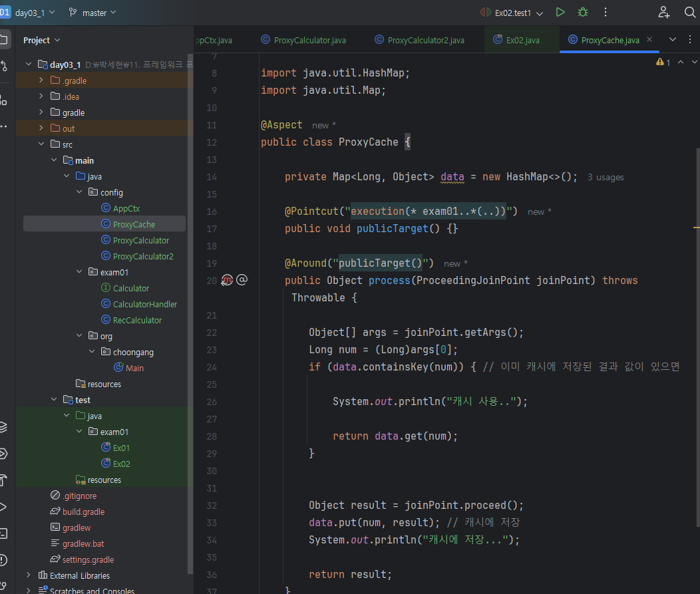Open Structure tool window from left stripe
Screen dimensions: 700x594
click(3, 100)
